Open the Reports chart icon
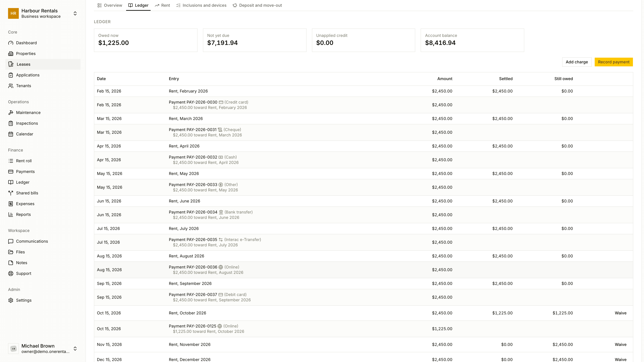The image size is (644, 362). tap(11, 215)
